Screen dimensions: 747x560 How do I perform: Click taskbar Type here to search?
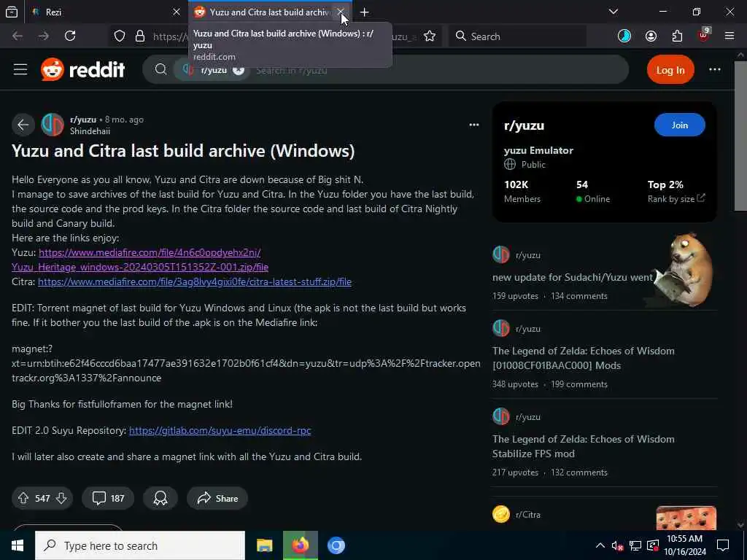coord(140,545)
